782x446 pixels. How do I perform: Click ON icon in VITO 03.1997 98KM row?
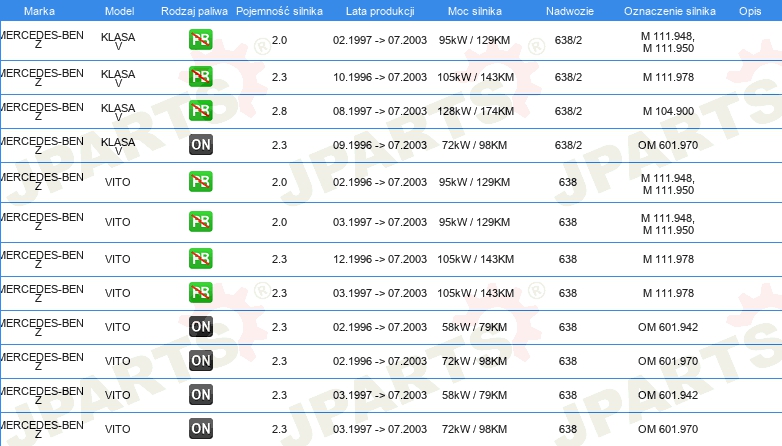200,429
